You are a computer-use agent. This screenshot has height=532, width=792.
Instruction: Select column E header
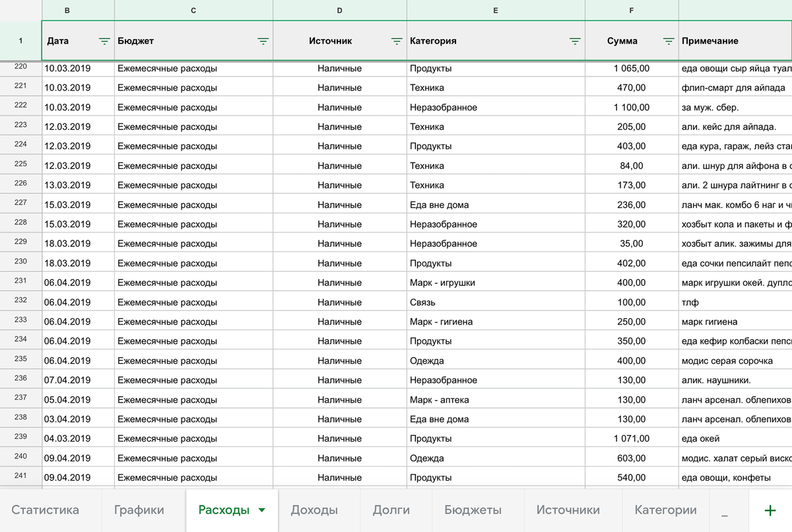coord(496,10)
